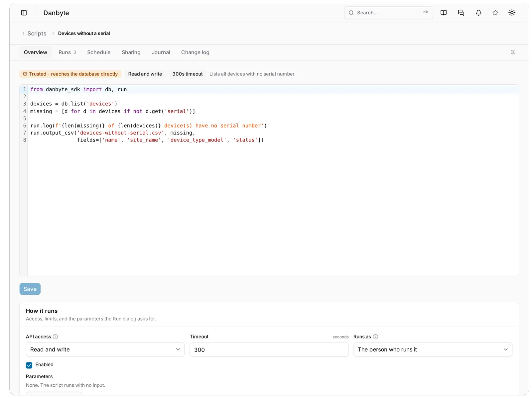The image size is (532, 398).
Task: Click the Parameters label
Action: pos(39,376)
